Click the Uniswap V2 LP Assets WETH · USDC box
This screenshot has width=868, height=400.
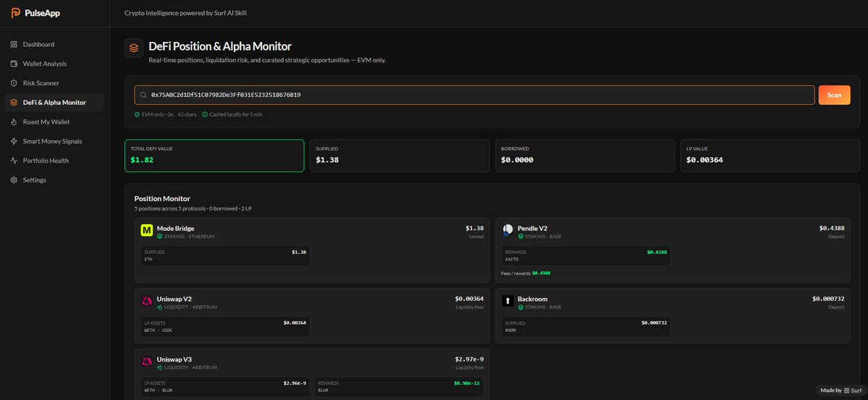pos(225,326)
